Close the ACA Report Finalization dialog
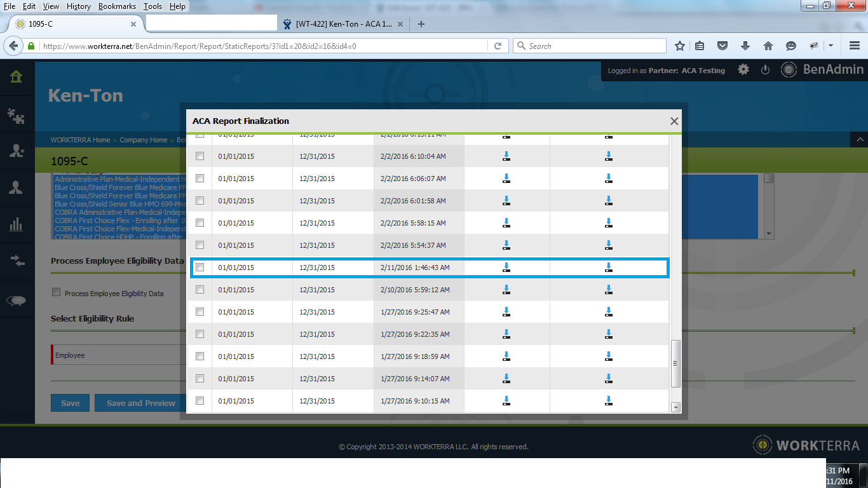Screen dimensions: 868x488 (674, 121)
